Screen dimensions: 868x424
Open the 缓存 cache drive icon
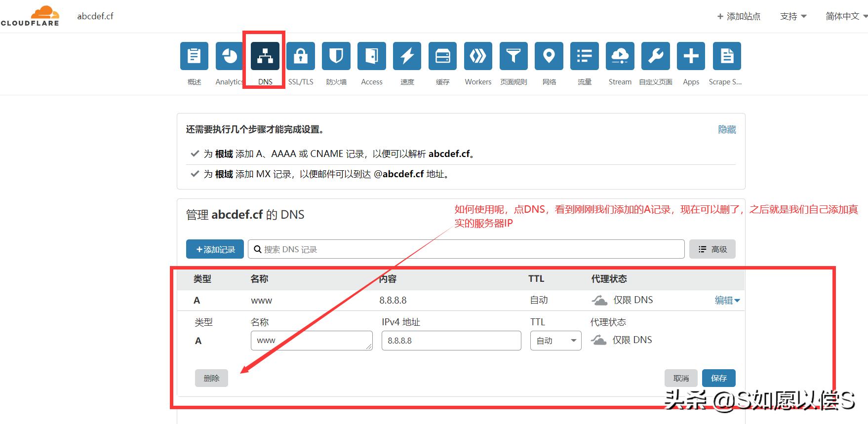[x=443, y=56]
